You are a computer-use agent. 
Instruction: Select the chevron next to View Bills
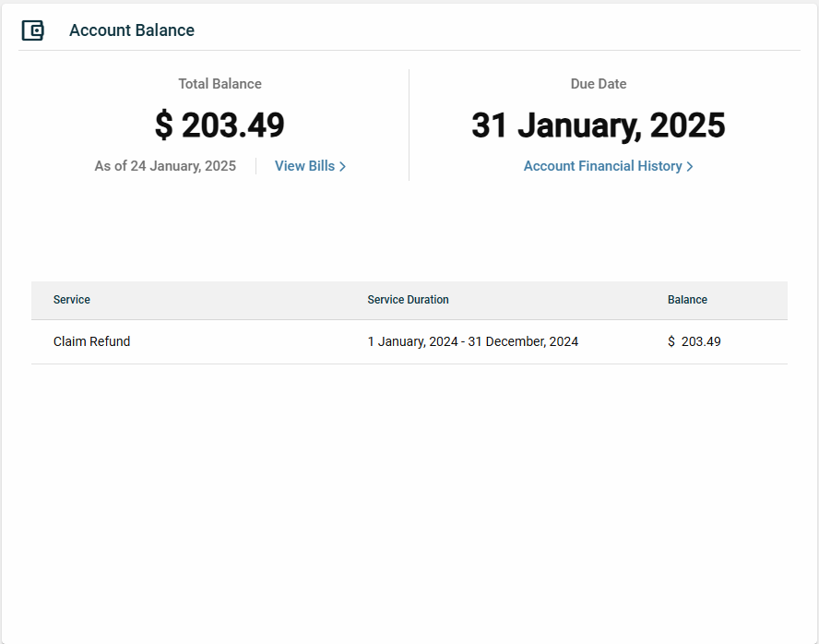(342, 166)
